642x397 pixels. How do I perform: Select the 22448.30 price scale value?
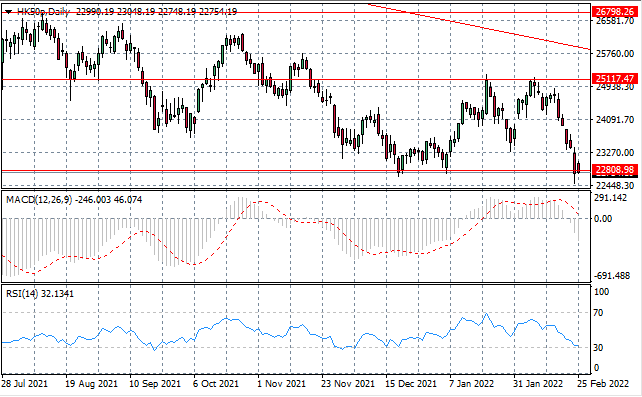pyautogui.click(x=615, y=185)
